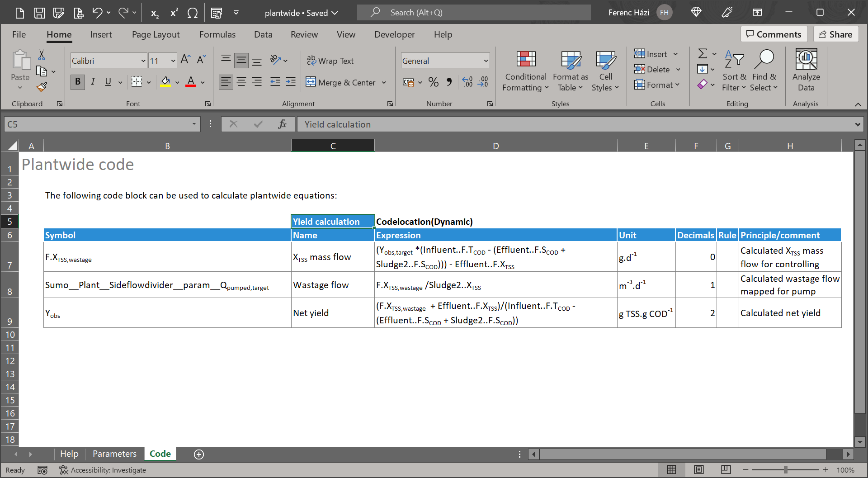Screen dimensions: 868x478
Task: Toggle Bold formatting
Action: (78, 82)
